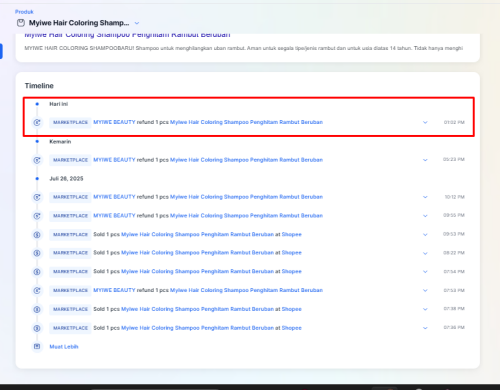Select the Kemarin date header
500x390 pixels.
click(x=60, y=142)
